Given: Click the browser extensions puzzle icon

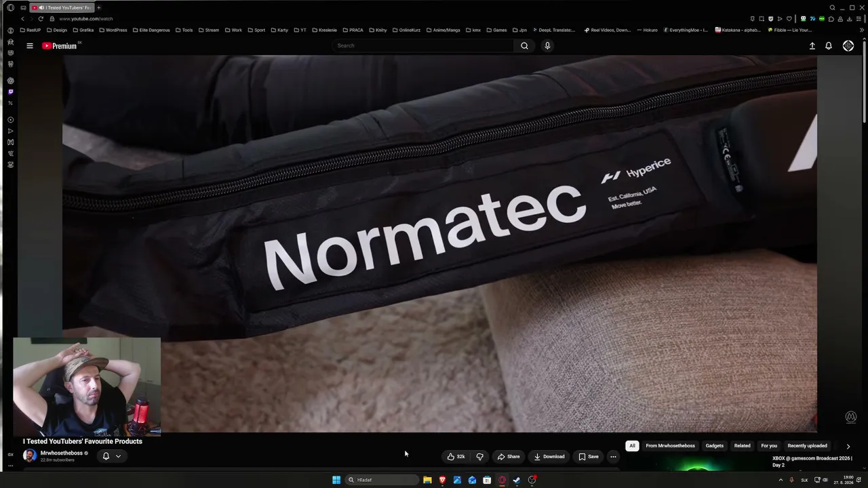Looking at the screenshot, I should pos(831,19).
